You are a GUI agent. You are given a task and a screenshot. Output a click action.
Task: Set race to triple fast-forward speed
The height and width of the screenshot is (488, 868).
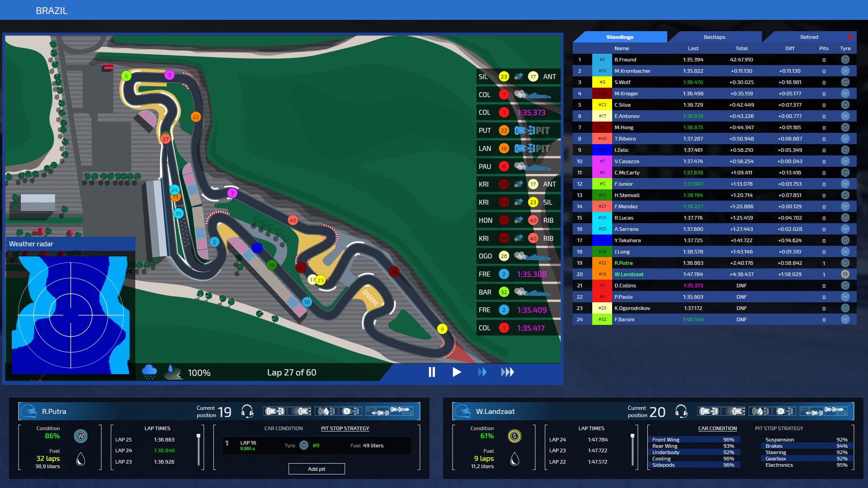[507, 372]
